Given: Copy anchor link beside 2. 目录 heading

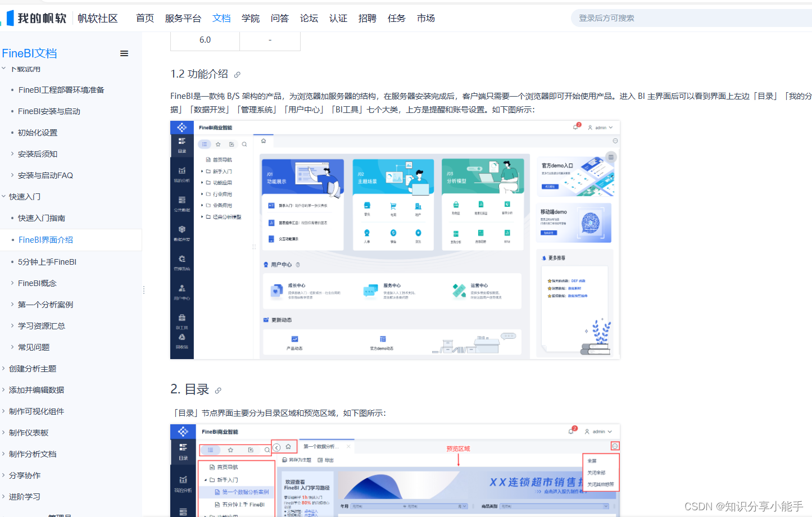Looking at the screenshot, I should click(x=218, y=391).
